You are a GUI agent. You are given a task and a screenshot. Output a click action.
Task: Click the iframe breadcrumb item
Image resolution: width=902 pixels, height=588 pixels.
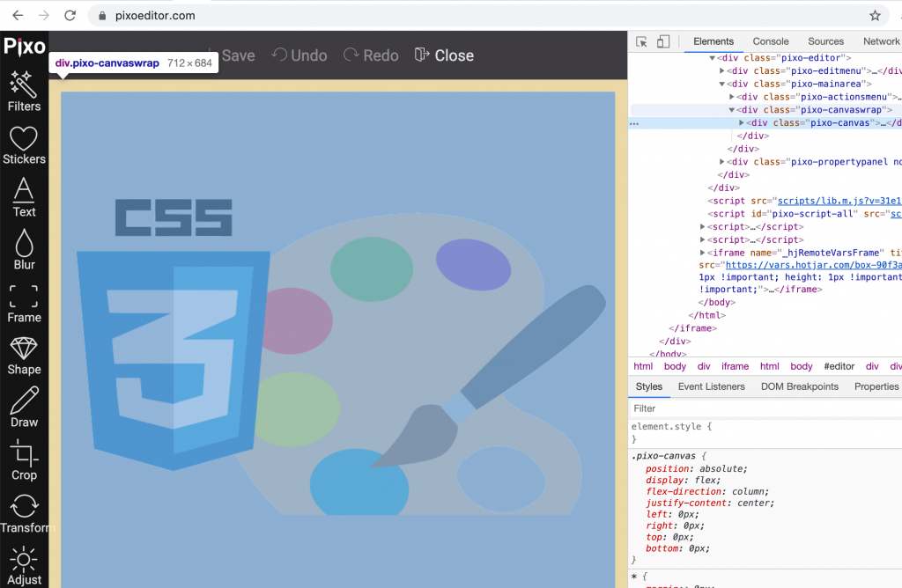coord(735,366)
